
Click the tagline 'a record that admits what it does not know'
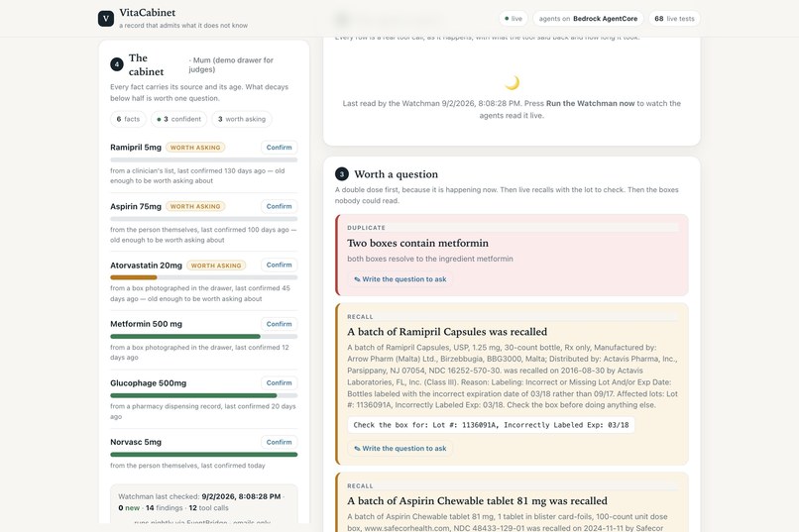(x=183, y=26)
